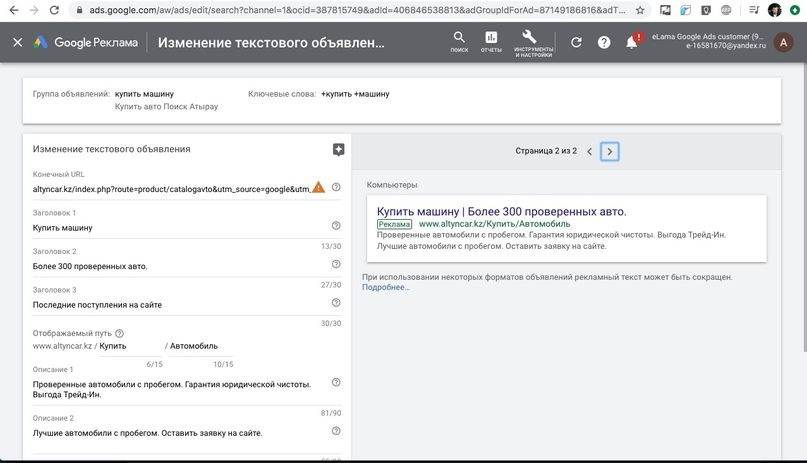Click the add-note icon beside editing title
The width and height of the screenshot is (807, 463).
click(338, 150)
